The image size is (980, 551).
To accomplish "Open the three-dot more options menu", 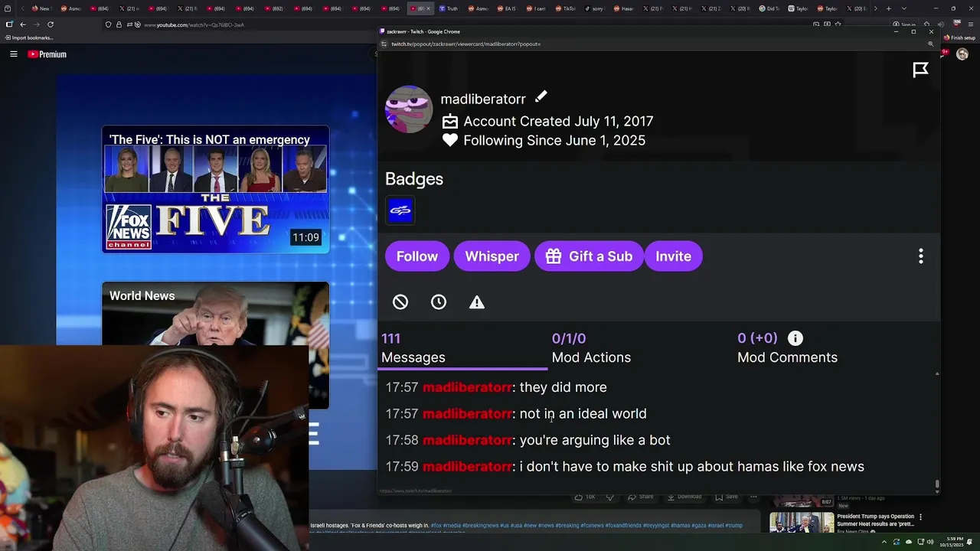I will (921, 256).
